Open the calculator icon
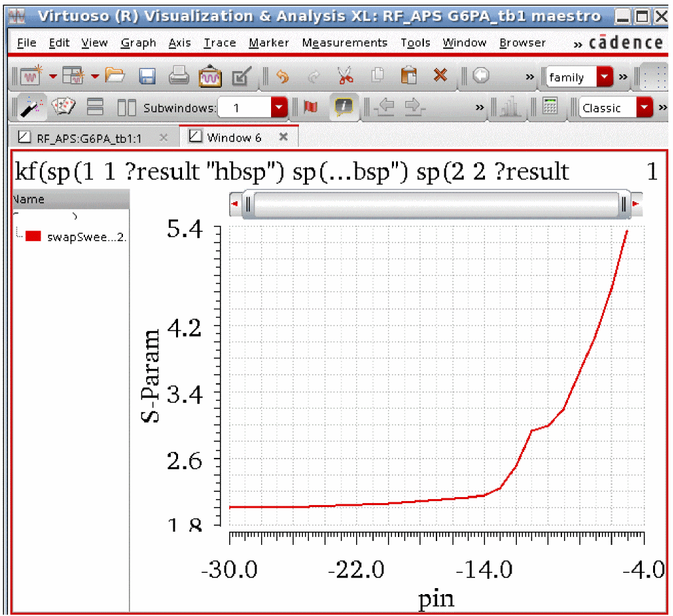Viewport: 673px width, 616px height. point(550,106)
